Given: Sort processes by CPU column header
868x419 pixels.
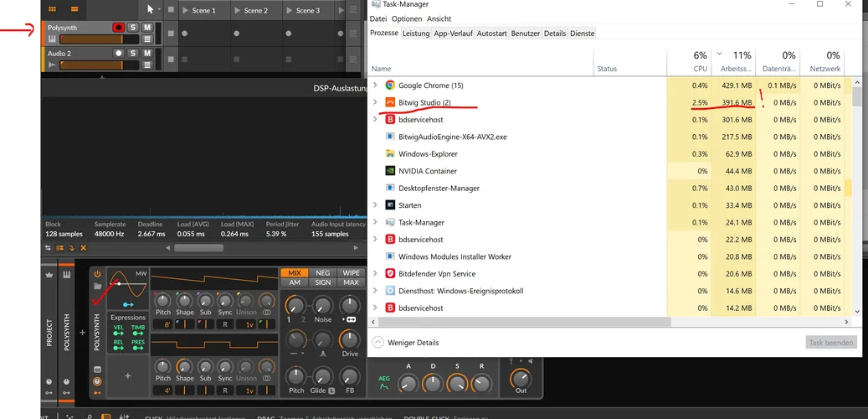Looking at the screenshot, I should point(689,61).
